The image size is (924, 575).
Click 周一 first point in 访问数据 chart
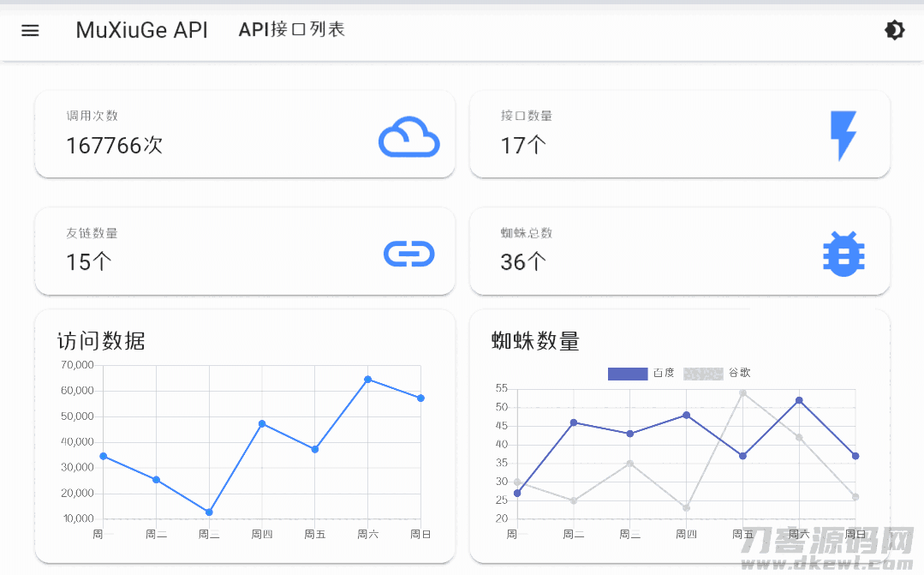click(x=104, y=456)
